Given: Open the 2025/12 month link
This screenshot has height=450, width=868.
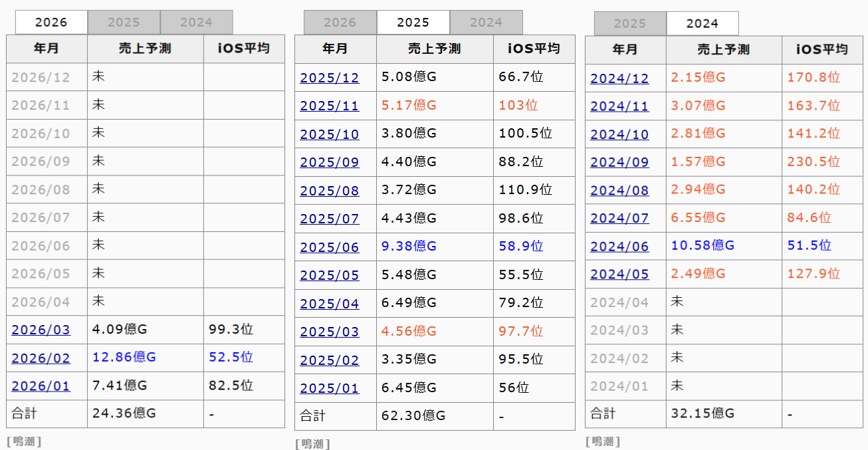Looking at the screenshot, I should pos(329,78).
